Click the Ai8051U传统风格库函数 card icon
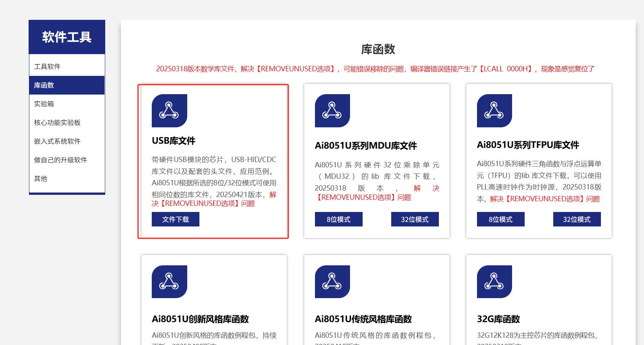The image size is (644, 345). pos(332,282)
